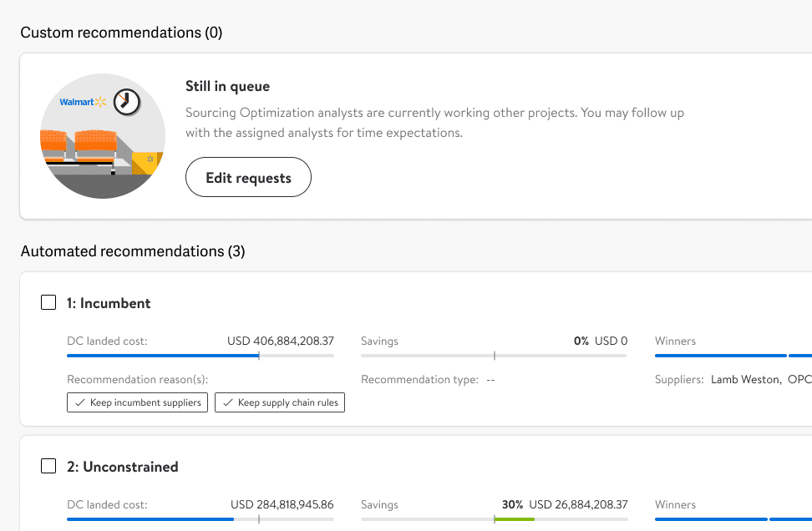Image resolution: width=812 pixels, height=531 pixels.
Task: Click the Recommendation reason(s) label
Action: click(x=137, y=380)
